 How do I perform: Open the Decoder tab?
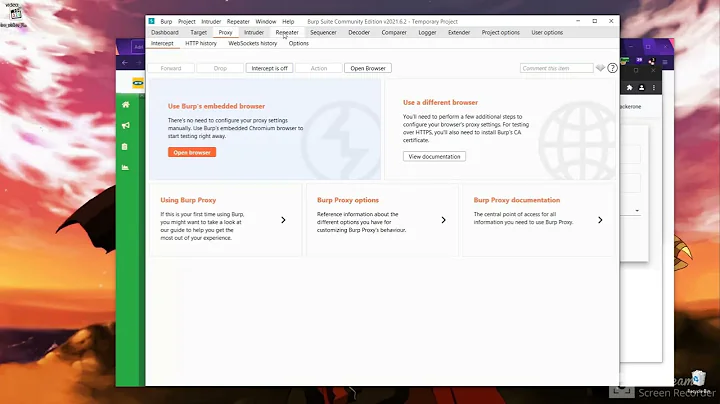tap(359, 33)
